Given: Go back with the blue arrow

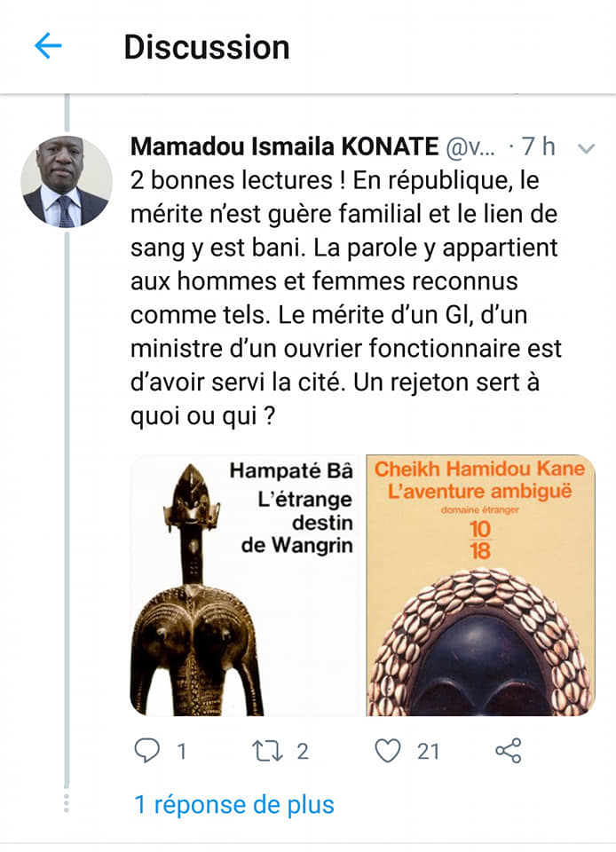Looking at the screenshot, I should (48, 45).
